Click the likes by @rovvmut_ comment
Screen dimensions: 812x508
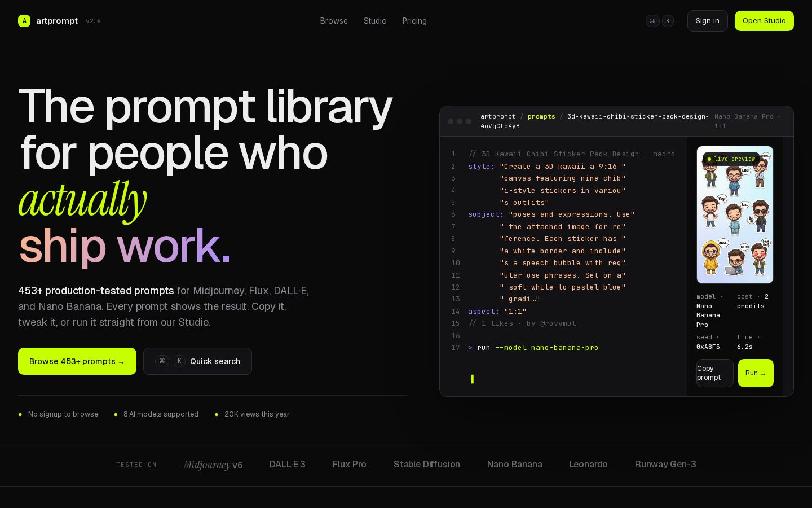(x=524, y=323)
